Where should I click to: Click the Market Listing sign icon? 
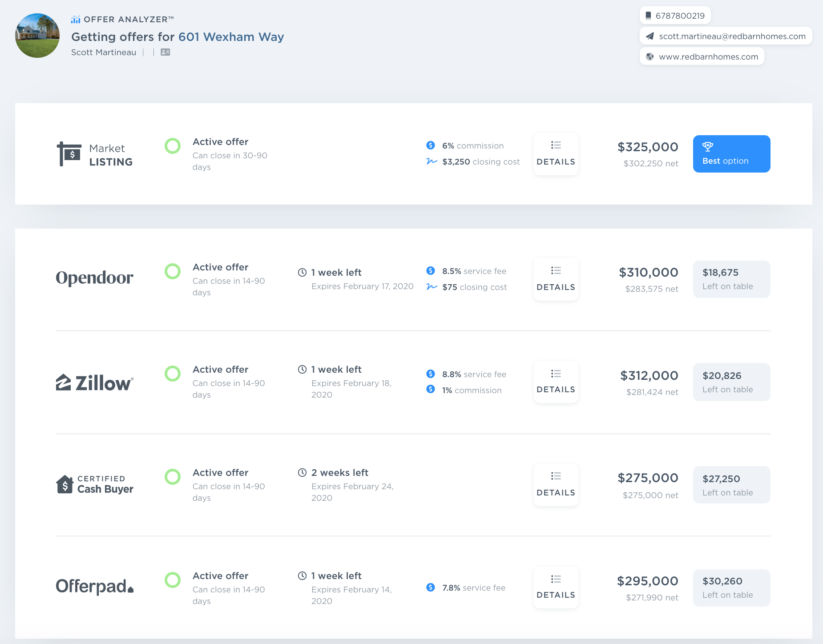[x=69, y=154]
